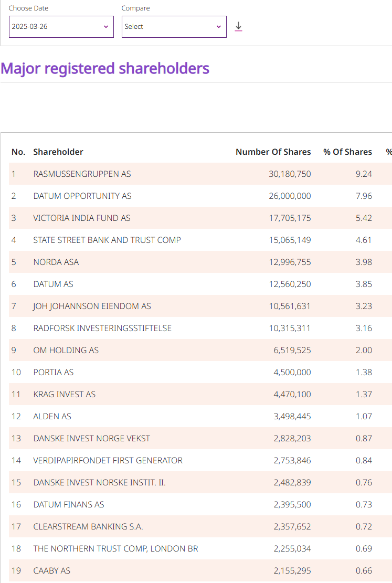Click the Major registered shareholders heading
Viewport: 392px width, 583px height.
[x=105, y=68]
